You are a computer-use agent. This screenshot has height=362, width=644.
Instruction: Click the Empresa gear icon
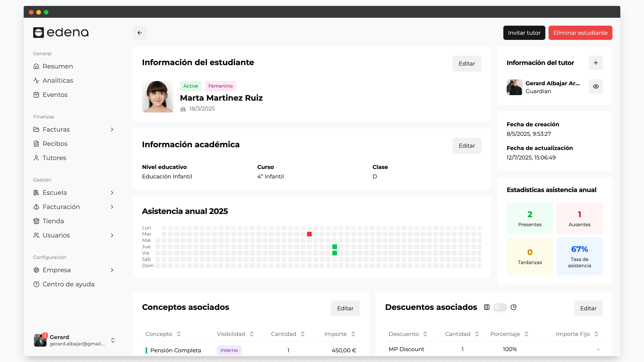pos(36,270)
